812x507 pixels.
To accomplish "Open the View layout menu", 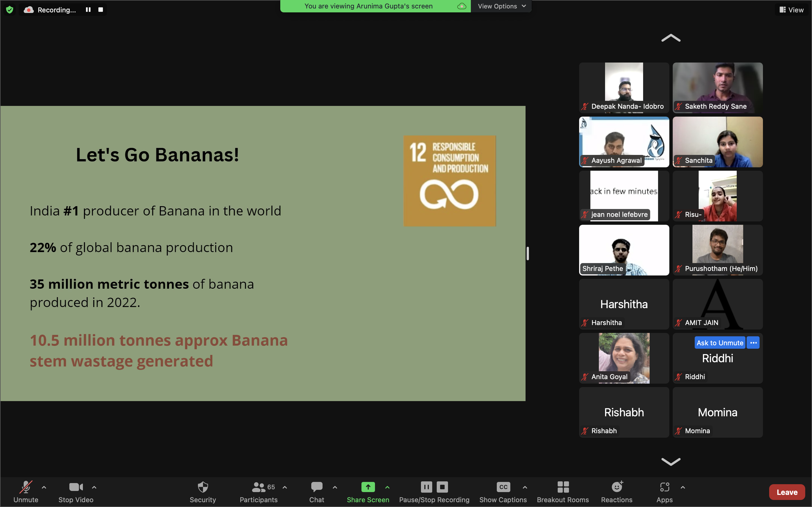I will tap(791, 10).
